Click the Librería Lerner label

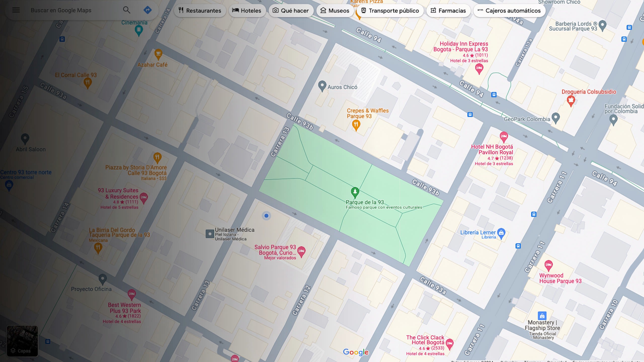click(478, 233)
